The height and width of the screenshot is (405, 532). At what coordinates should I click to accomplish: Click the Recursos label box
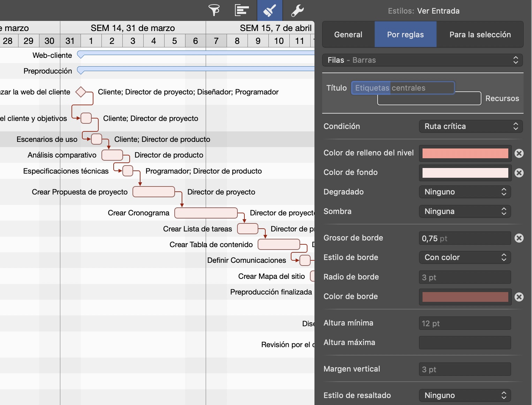tap(429, 99)
